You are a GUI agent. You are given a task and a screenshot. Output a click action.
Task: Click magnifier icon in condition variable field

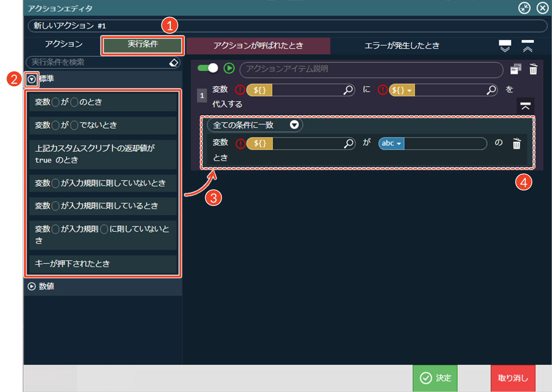(349, 143)
